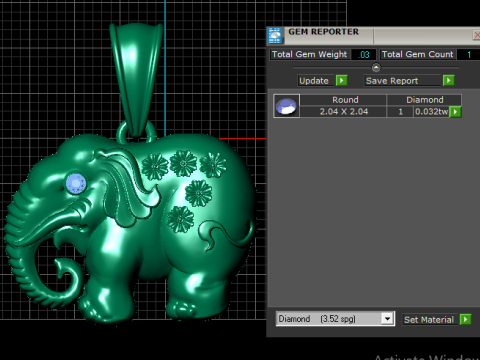
Task: Click the Set Material button
Action: 430,320
